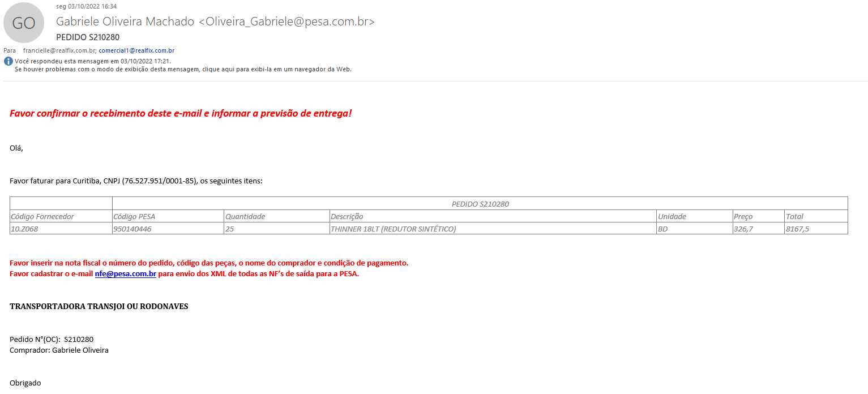Click the "Você respondeu esta mensagem" notice
This screenshot has width=868, height=394.
pos(93,61)
